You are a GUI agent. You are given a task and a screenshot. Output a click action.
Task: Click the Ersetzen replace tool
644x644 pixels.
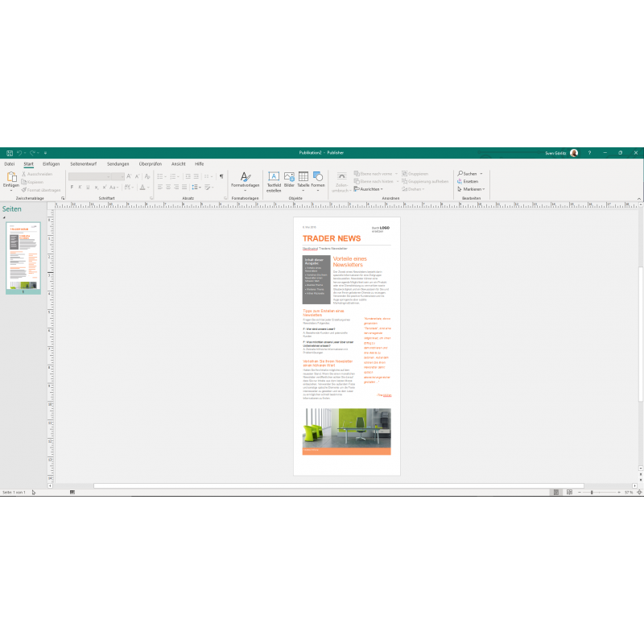pos(468,181)
